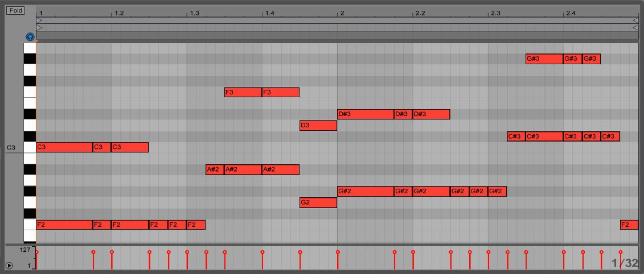This screenshot has width=644, height=274.
Task: Select the last G#3 note
Action: (x=592, y=59)
